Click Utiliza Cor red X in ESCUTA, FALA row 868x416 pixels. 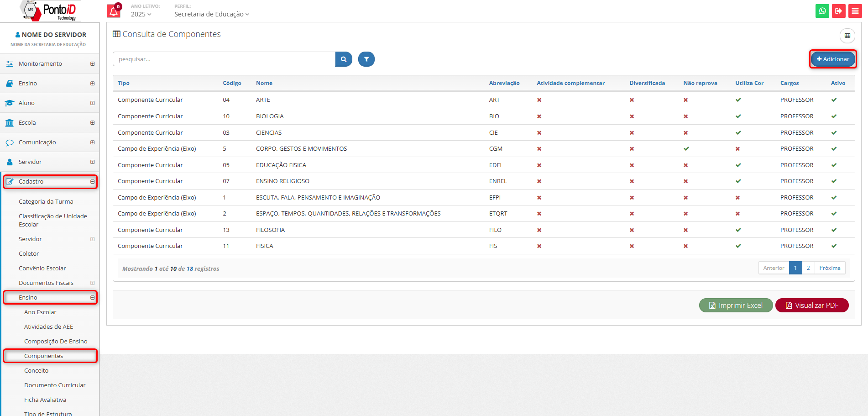[x=737, y=198]
